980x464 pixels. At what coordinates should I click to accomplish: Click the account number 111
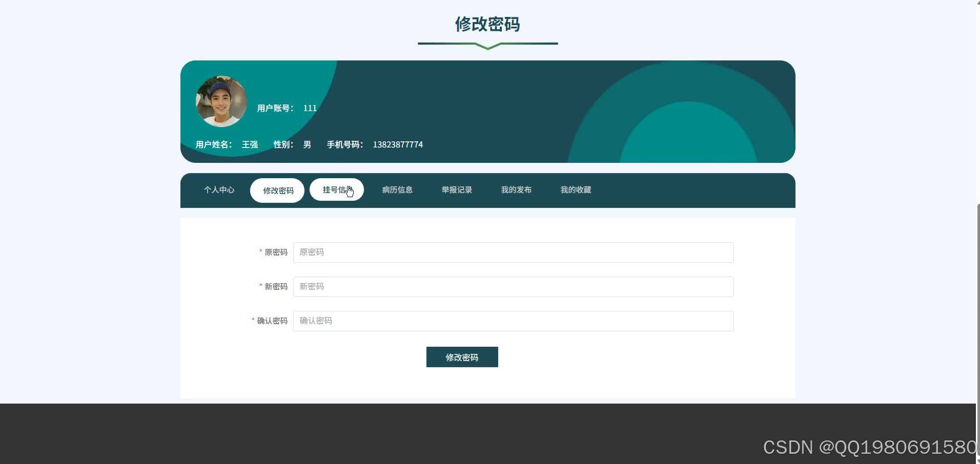coord(310,108)
